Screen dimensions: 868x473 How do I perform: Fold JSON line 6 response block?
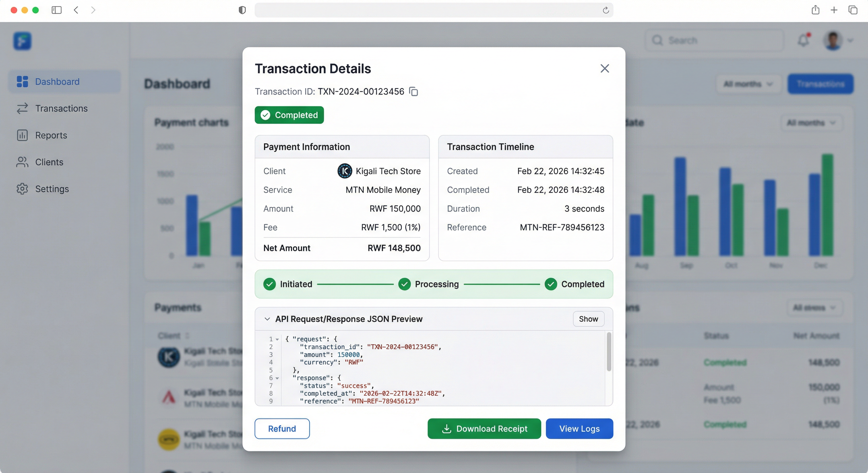(x=277, y=378)
